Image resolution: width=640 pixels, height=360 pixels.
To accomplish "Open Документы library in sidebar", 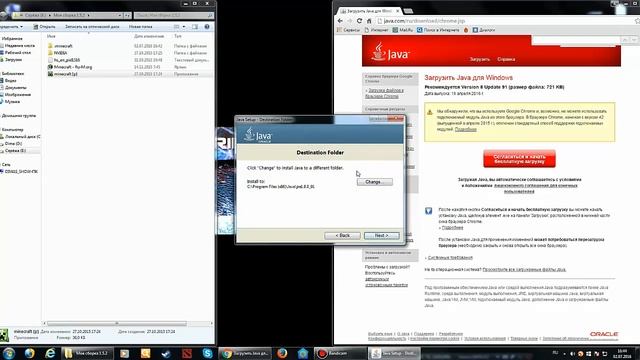I will (15, 87).
